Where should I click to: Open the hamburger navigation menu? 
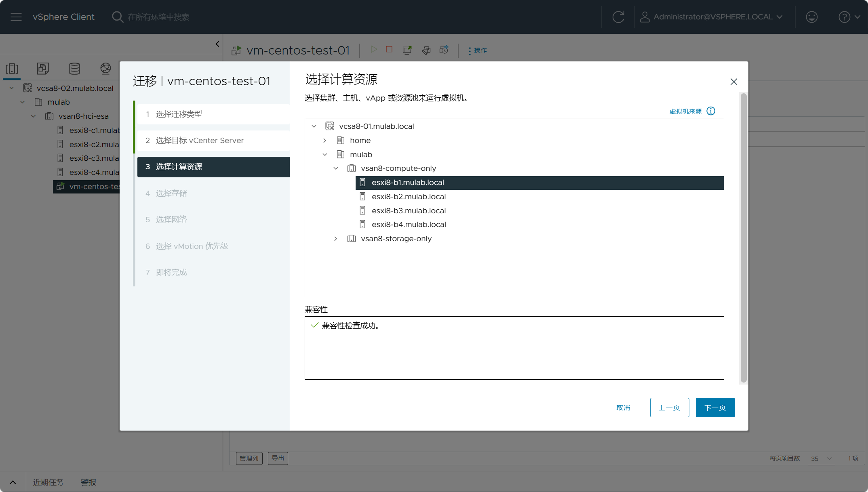tap(16, 17)
